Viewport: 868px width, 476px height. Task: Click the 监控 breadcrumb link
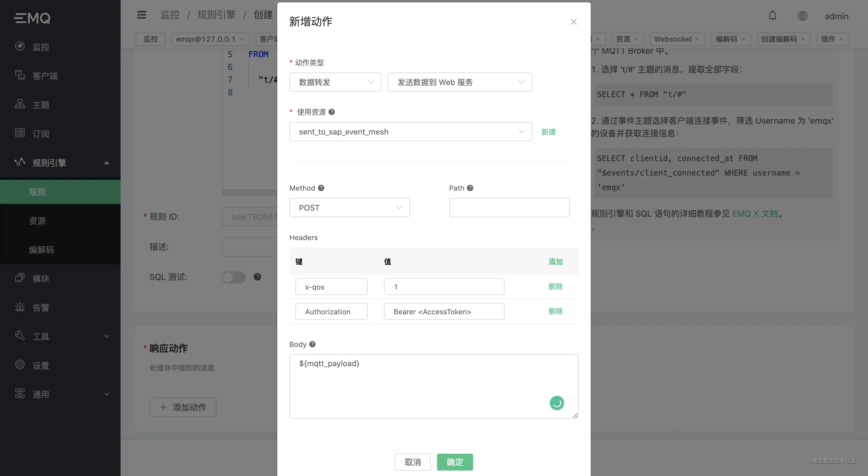170,15
